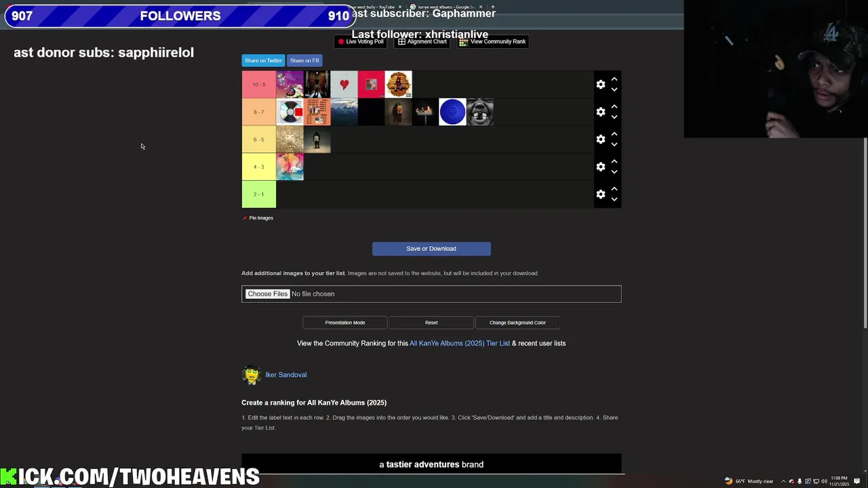Open Live Voting Poll
Viewport: 868px width, 488px height.
click(x=361, y=41)
